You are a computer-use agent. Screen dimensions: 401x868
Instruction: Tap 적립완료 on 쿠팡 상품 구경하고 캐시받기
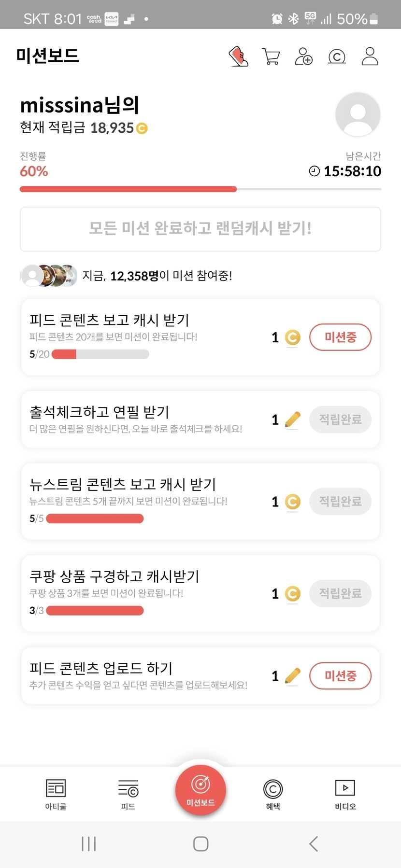click(340, 593)
